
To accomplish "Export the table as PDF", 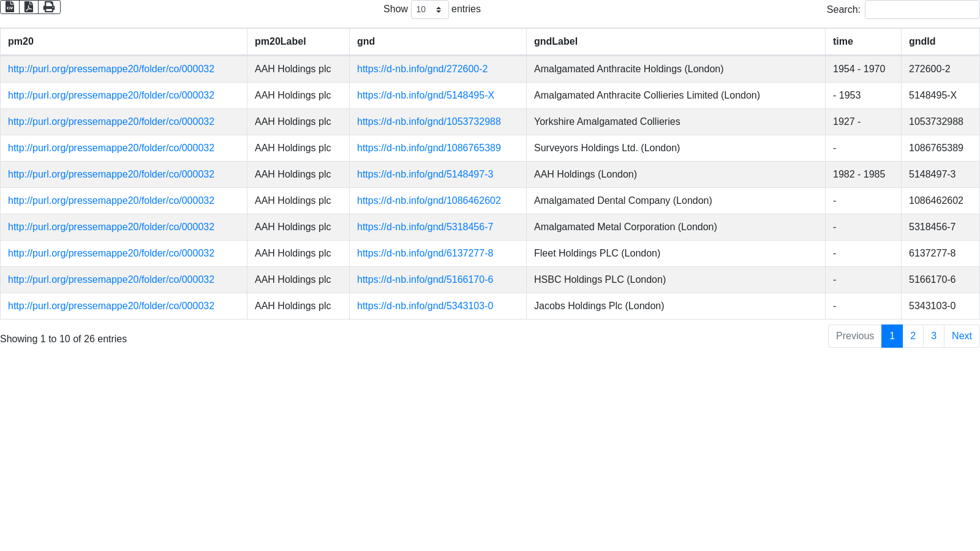I will pyautogui.click(x=29, y=7).
